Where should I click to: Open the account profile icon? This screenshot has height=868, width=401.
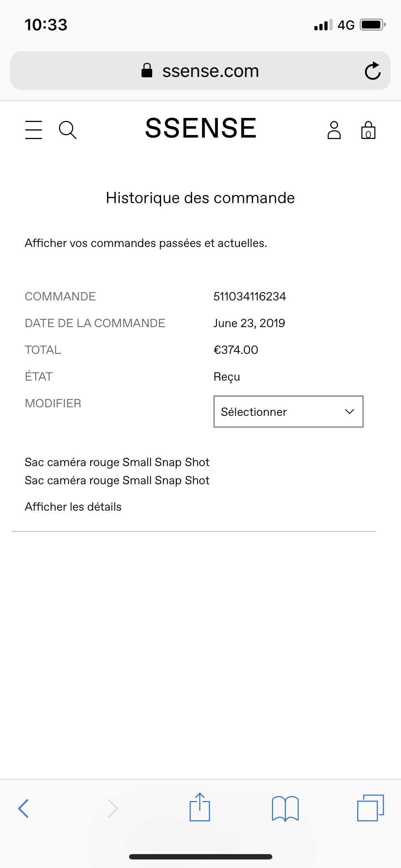click(x=334, y=130)
